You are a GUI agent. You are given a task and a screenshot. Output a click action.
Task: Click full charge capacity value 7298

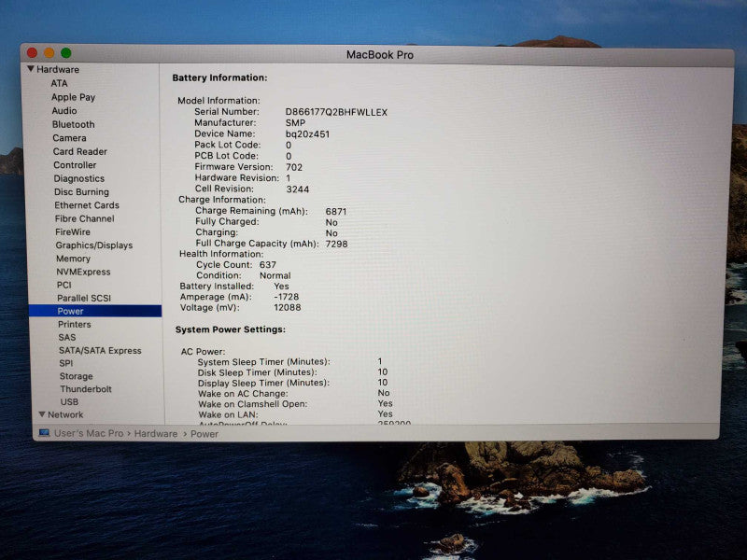(336, 244)
